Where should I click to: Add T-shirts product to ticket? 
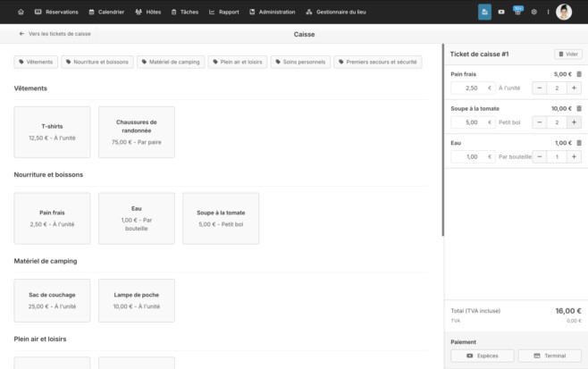[x=52, y=132]
